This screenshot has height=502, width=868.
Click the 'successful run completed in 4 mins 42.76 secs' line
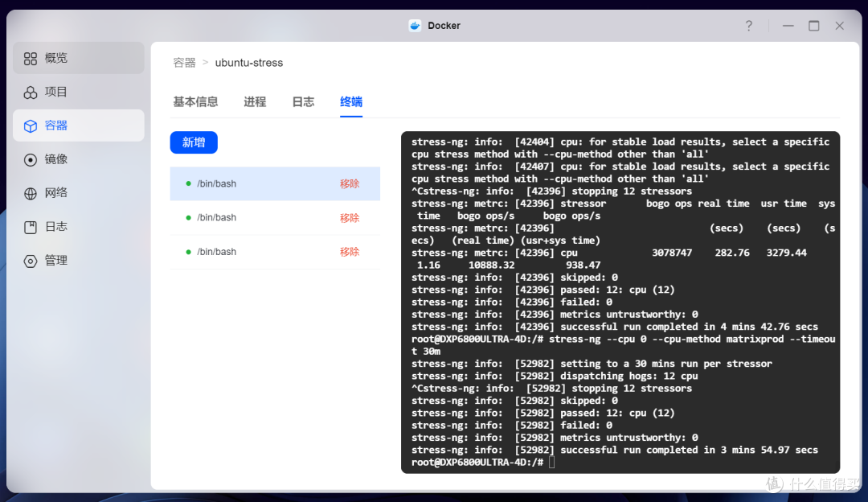[x=615, y=327]
